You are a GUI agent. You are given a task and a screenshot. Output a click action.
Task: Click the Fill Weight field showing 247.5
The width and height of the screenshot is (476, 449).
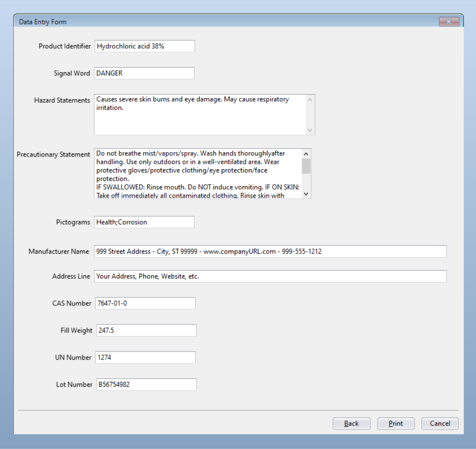pyautogui.click(x=146, y=330)
